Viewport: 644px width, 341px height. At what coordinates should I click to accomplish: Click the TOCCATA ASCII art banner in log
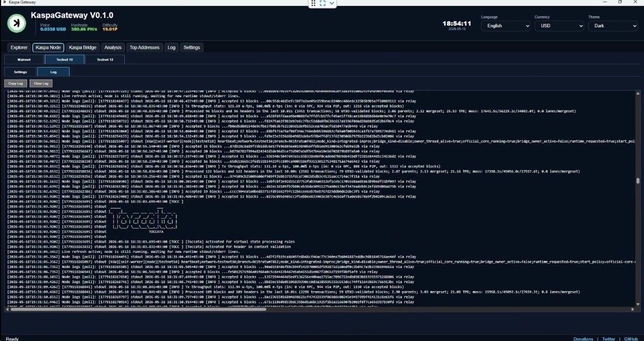143,219
